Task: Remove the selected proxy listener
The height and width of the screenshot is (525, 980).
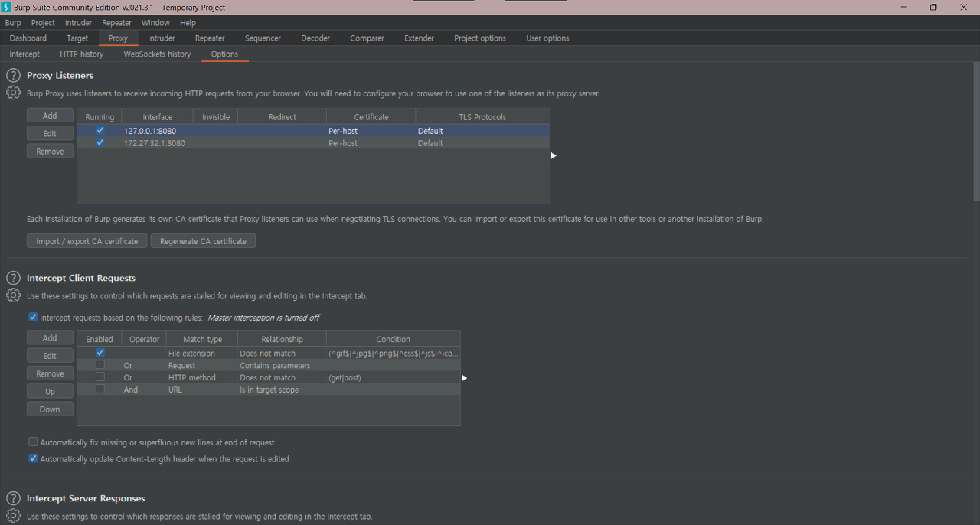Action: click(50, 152)
